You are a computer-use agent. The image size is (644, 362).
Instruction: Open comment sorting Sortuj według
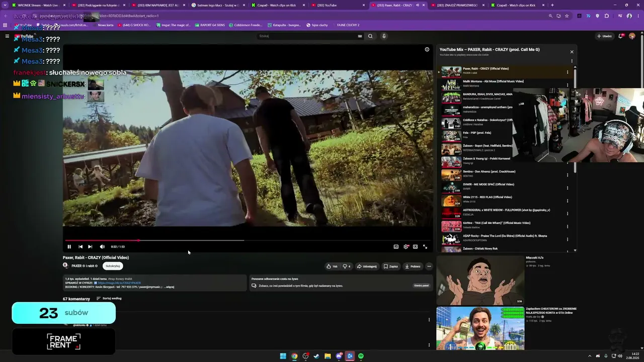109,299
